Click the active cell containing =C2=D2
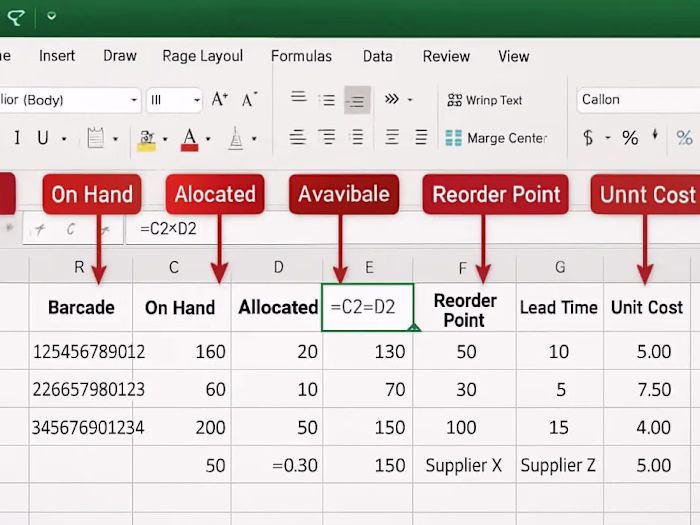Screen dimensions: 700x525 point(367,307)
